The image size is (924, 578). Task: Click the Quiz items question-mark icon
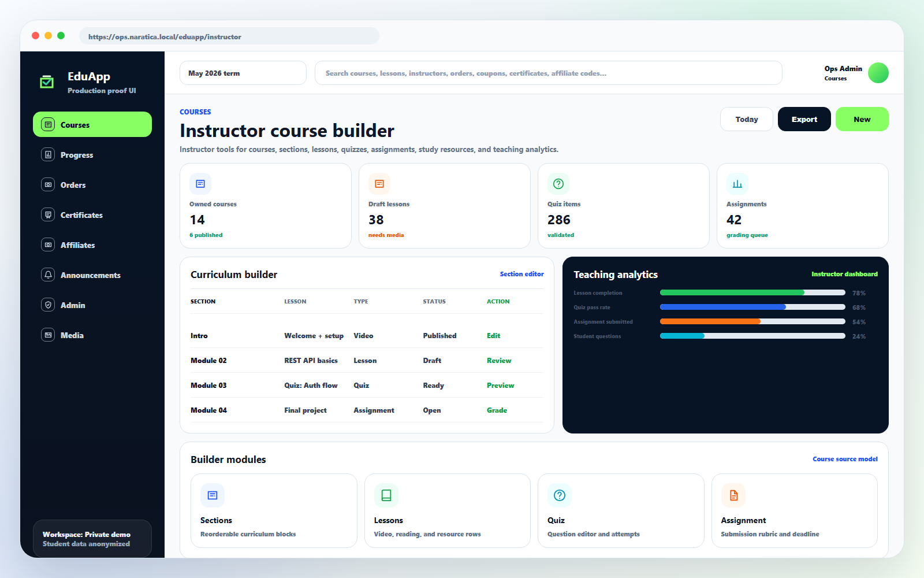(558, 184)
